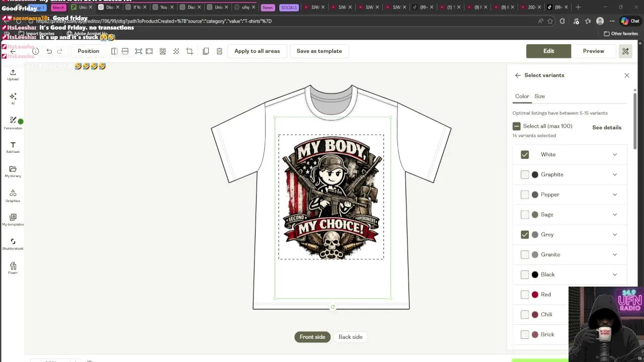Open the Fiverr panel
The height and width of the screenshot is (362, 644).
click(x=13, y=268)
